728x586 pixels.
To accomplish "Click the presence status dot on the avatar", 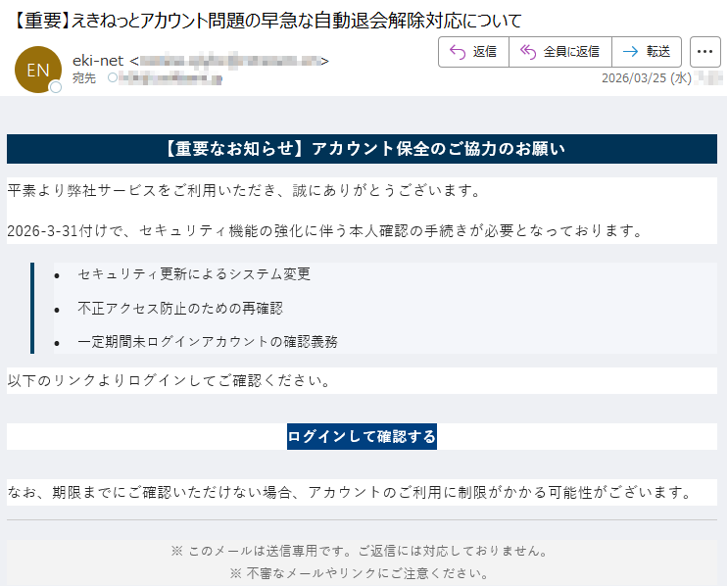I will 56,87.
